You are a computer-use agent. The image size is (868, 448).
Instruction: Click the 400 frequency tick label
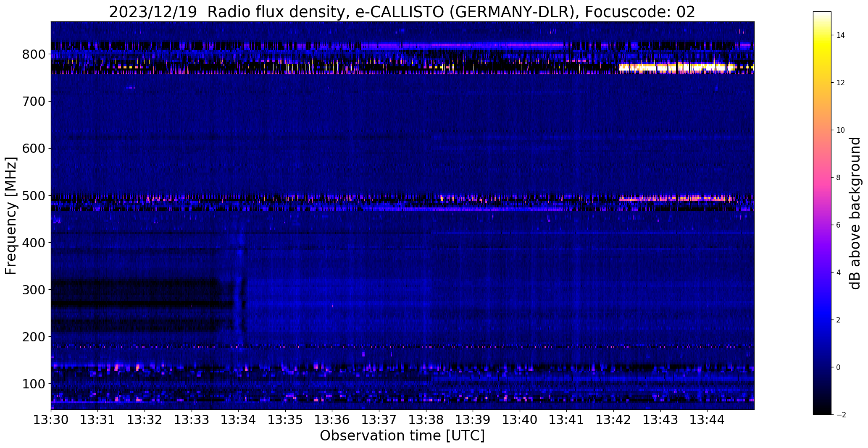coord(33,243)
